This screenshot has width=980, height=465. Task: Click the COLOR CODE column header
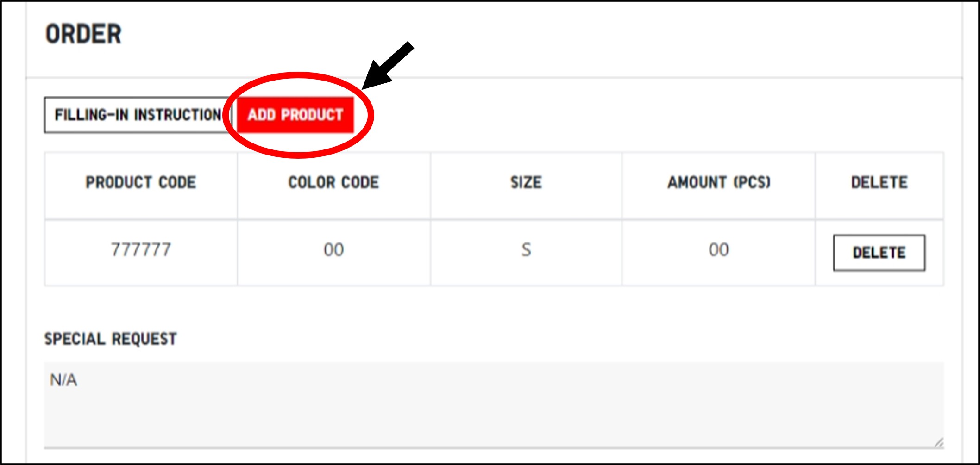click(333, 183)
